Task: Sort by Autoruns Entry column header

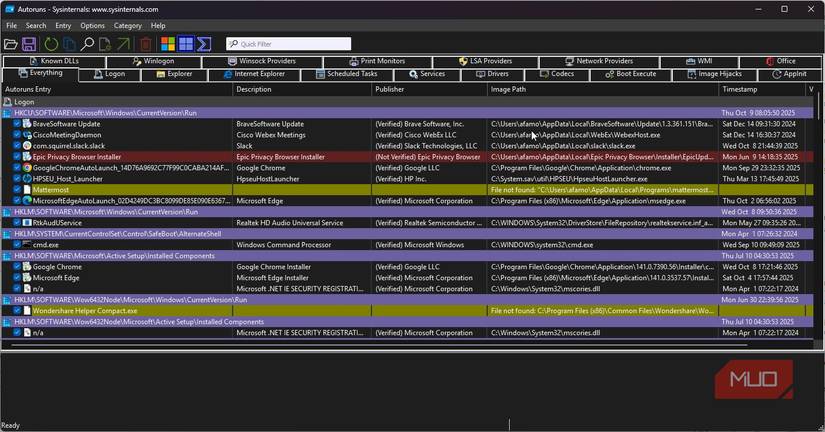Action: pos(117,89)
